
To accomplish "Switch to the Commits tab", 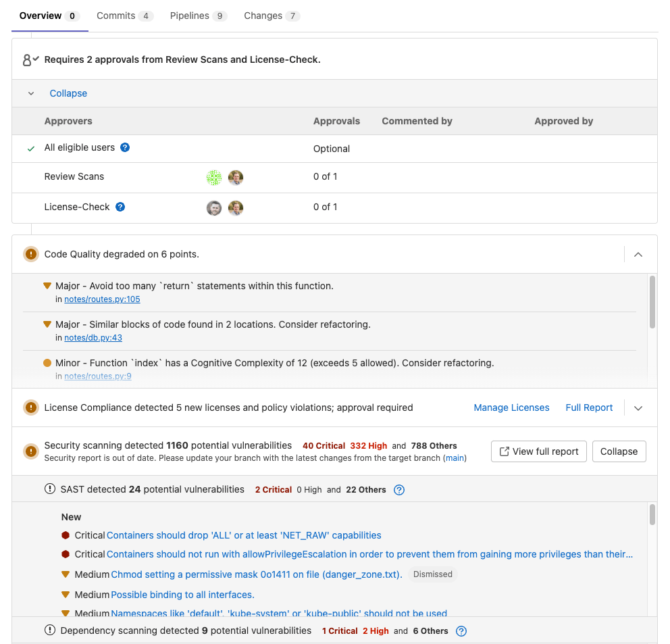I will coord(124,16).
